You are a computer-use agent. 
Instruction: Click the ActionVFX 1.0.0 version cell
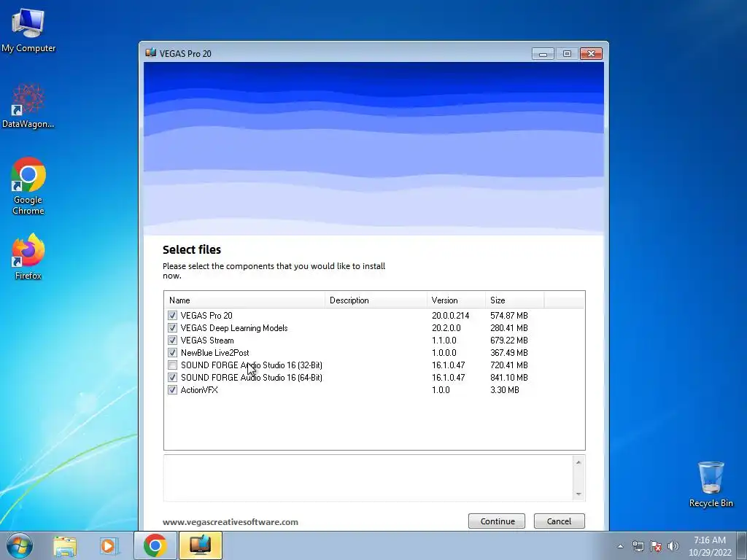[441, 390]
